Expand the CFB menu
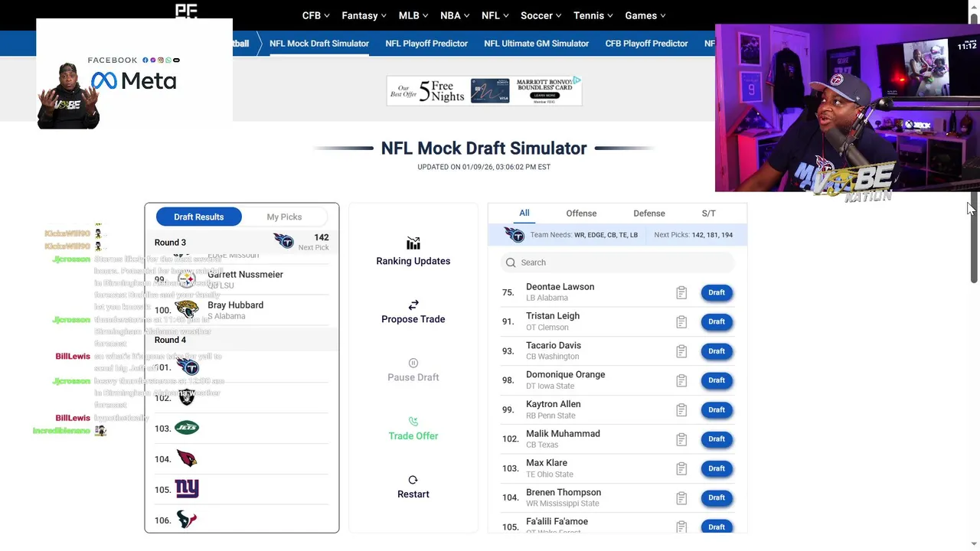Viewport: 980px width, 551px height. (x=315, y=15)
